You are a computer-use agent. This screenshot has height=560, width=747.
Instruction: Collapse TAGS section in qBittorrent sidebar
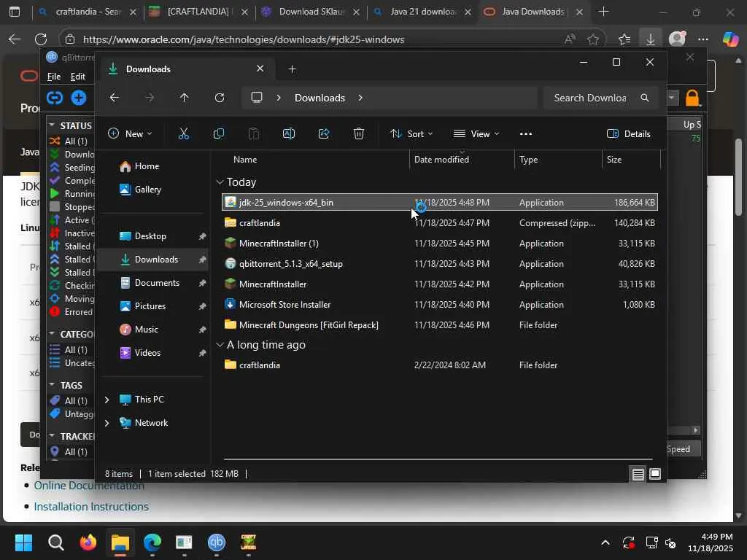coord(52,384)
